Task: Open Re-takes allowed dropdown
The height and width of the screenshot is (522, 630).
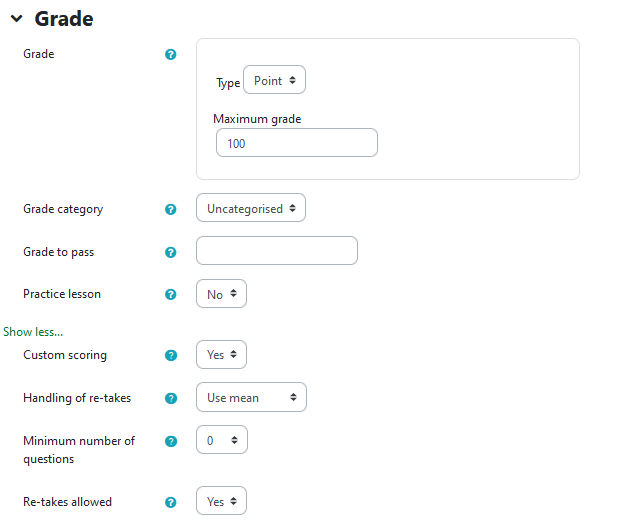Action: pyautogui.click(x=221, y=502)
